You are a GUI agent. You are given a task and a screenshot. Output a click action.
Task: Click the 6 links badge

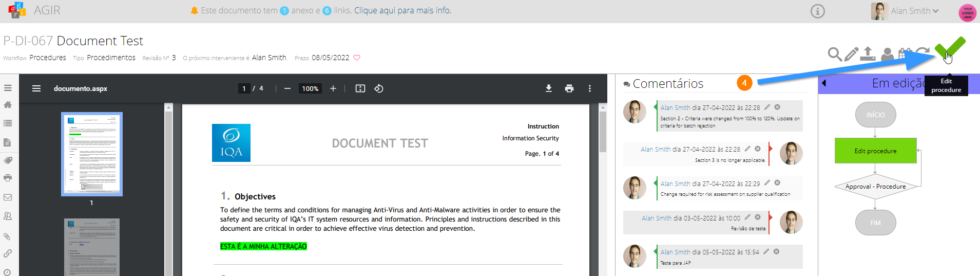pos(327,11)
